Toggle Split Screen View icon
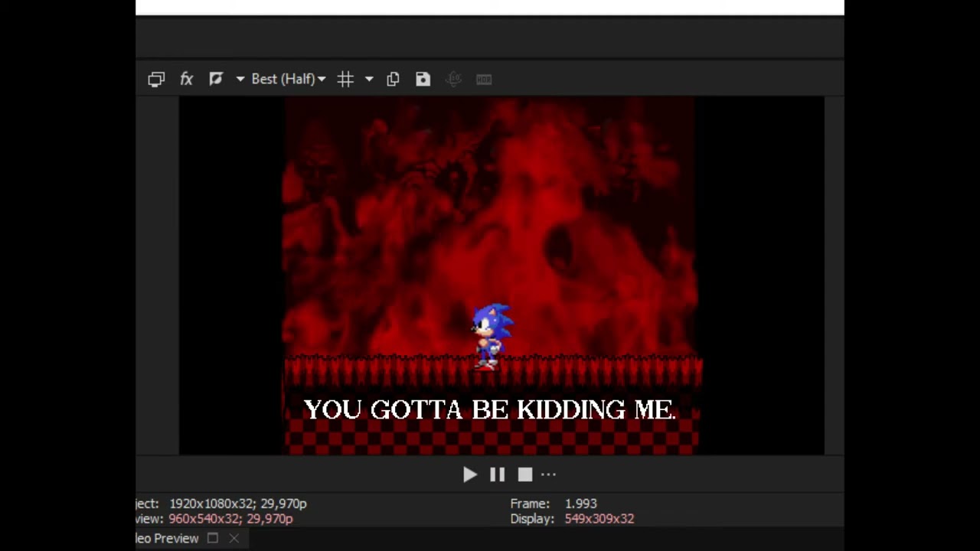 (216, 79)
